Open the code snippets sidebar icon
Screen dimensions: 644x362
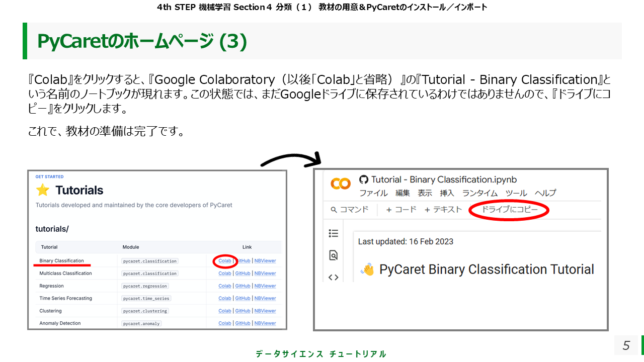click(x=333, y=278)
